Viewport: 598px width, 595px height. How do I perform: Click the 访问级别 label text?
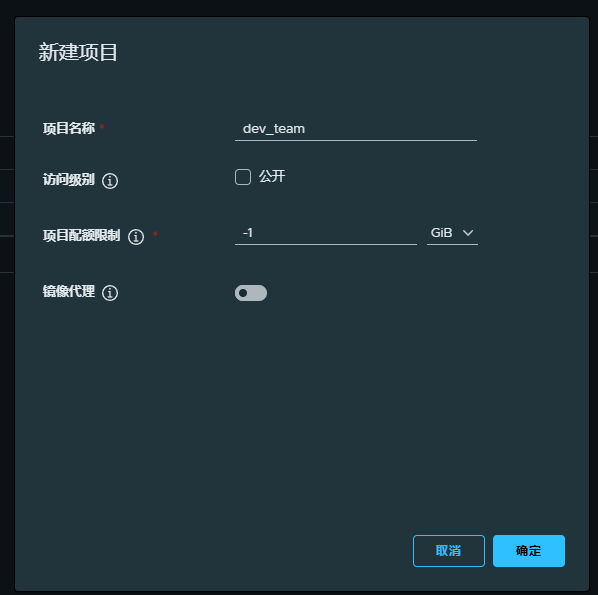tap(69, 180)
